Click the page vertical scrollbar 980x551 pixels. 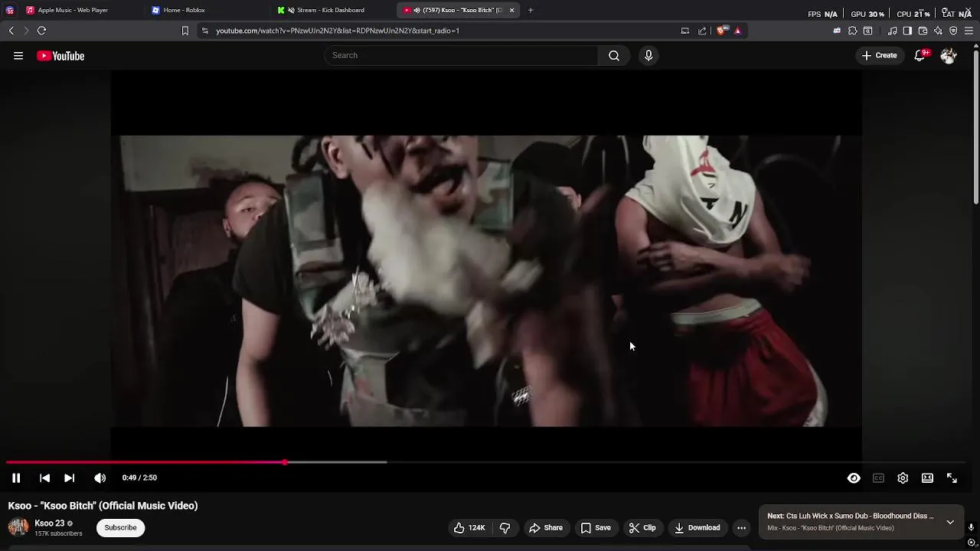tap(975, 126)
